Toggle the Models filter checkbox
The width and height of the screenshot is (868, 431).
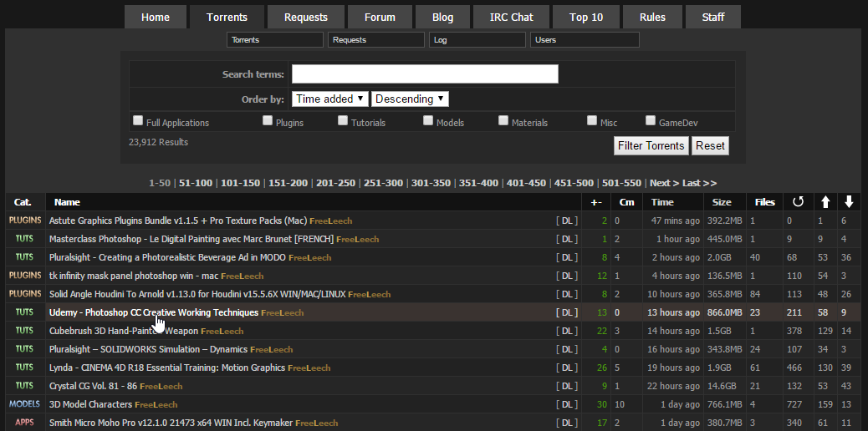(x=428, y=120)
